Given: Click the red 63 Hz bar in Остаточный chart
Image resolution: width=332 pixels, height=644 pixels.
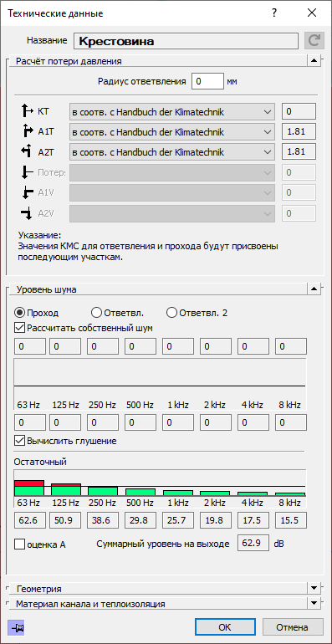Looking at the screenshot, I should (x=29, y=483).
